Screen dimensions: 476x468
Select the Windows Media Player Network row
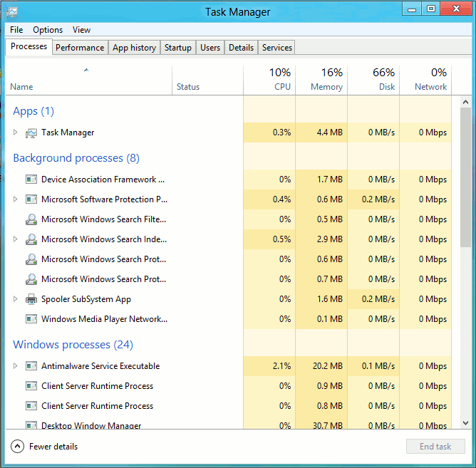pos(228,319)
